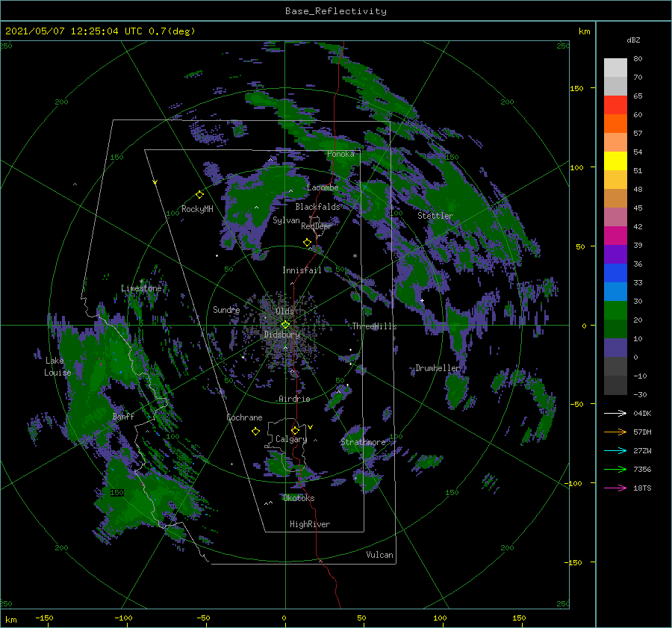The height and width of the screenshot is (628, 672).
Task: Click the Base_Reflectivity title
Action: (x=336, y=11)
